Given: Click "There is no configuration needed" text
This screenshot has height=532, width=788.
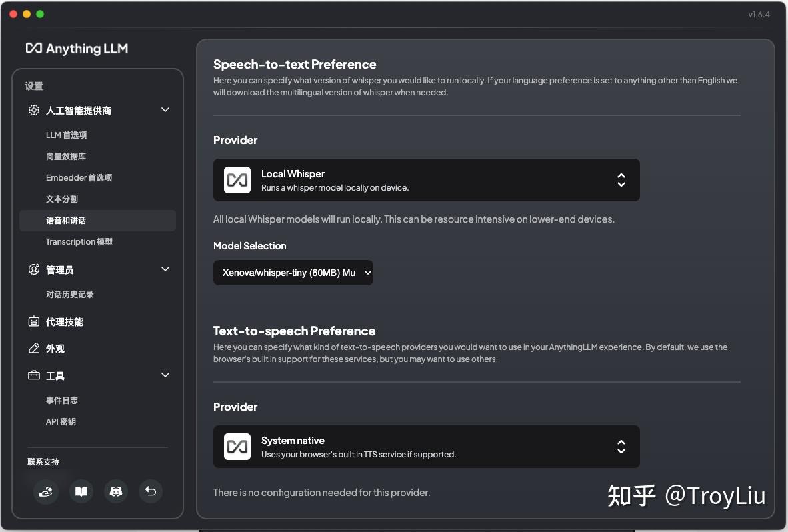Looking at the screenshot, I should [321, 492].
